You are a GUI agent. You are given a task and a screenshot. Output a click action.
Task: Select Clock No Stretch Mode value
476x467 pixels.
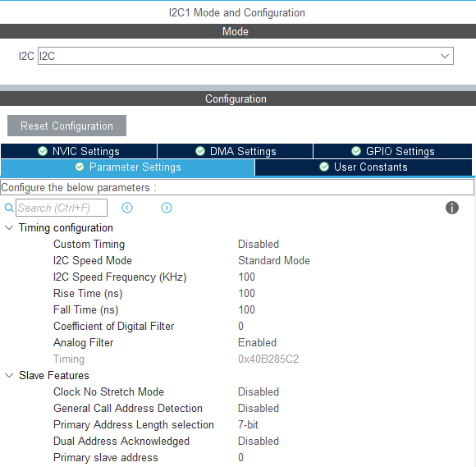pos(259,392)
